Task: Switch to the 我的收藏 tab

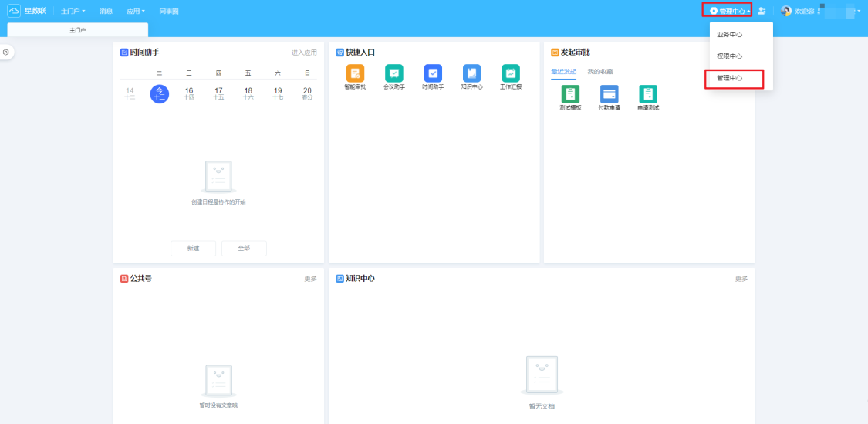Action: coord(600,72)
